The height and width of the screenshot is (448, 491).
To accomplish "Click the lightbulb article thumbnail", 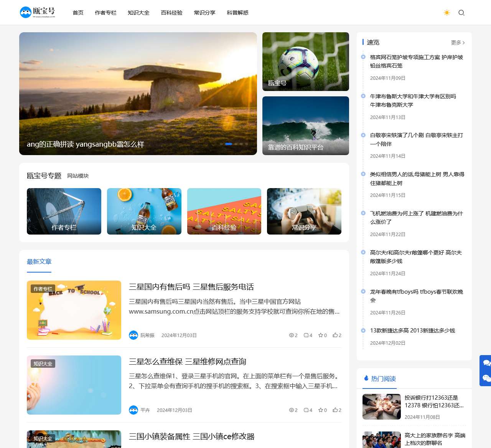I will pyautogui.click(x=74, y=385).
